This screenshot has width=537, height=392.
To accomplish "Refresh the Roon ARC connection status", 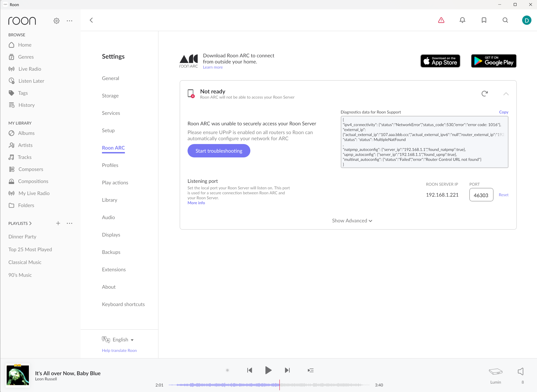I will (x=485, y=93).
